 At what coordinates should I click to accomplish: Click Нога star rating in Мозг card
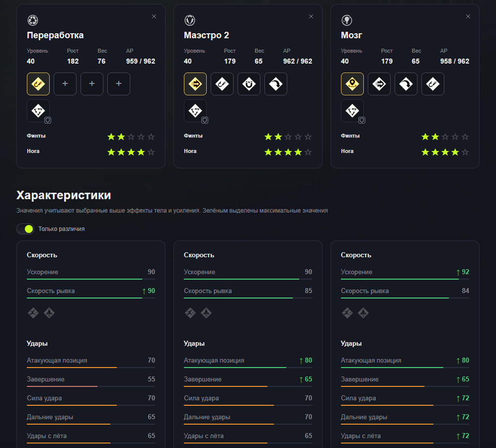[x=445, y=152]
